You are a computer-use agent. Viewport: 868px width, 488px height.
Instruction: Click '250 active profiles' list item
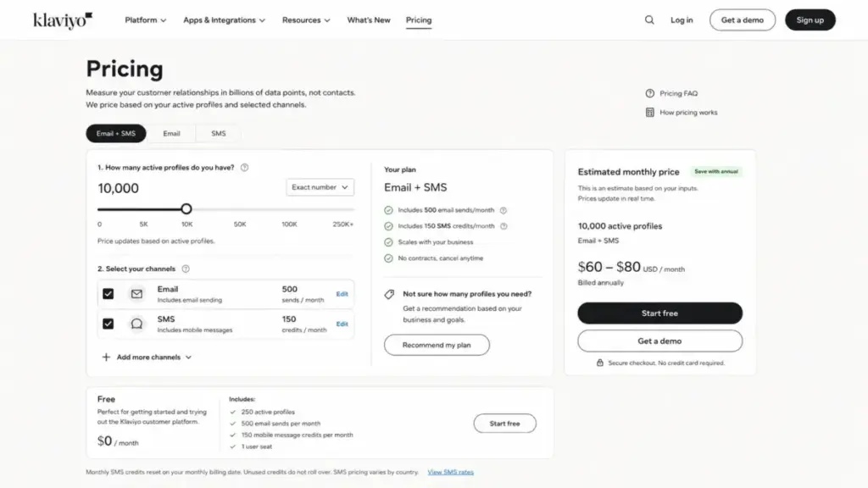(x=268, y=413)
